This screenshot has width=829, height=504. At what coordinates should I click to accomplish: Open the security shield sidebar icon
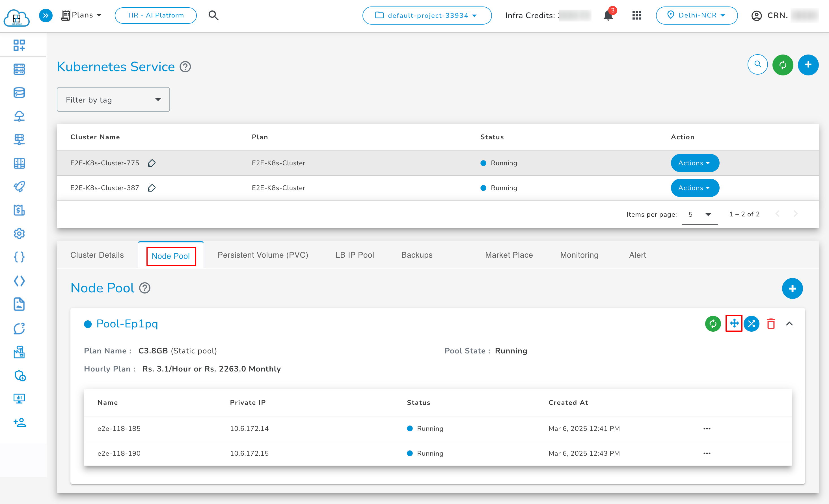20,375
